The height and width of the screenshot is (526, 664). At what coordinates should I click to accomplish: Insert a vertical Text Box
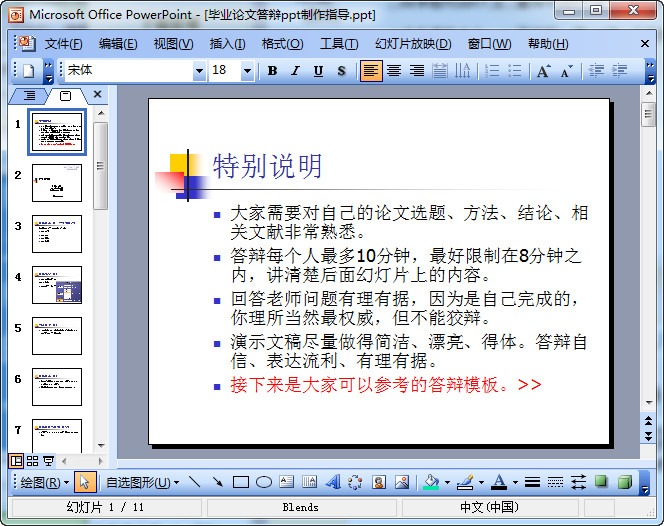click(310, 482)
